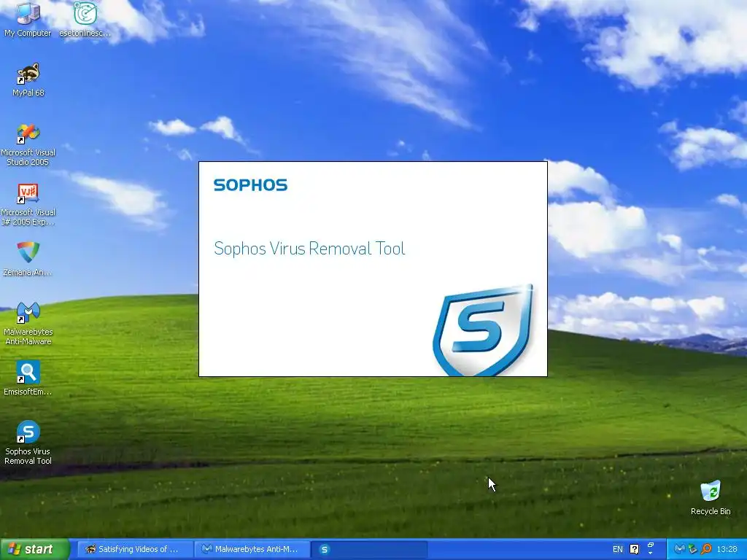This screenshot has width=747, height=560.
Task: Click the Malwarebytes tray icon
Action: [x=679, y=549]
